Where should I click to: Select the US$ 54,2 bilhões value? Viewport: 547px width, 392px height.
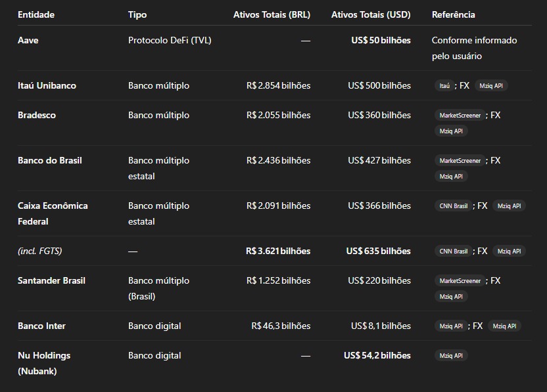[377, 356]
